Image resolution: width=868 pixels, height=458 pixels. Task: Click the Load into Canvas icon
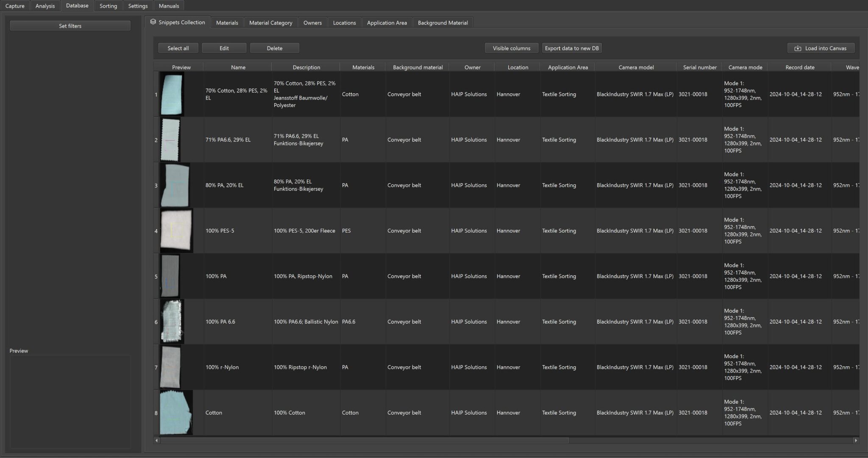pos(798,48)
